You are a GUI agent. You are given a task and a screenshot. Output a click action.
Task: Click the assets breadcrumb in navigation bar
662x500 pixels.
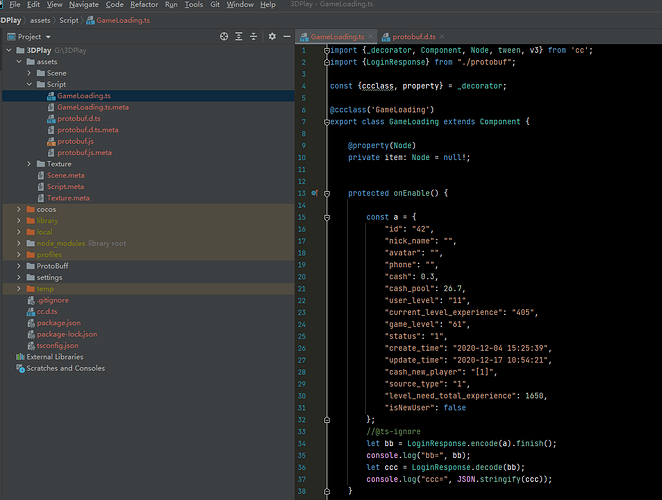(x=40, y=20)
